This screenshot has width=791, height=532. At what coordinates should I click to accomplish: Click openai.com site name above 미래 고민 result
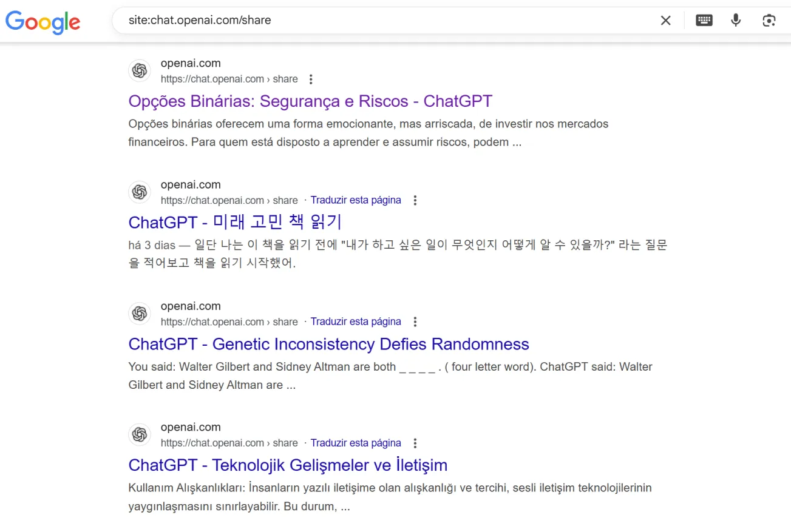pyautogui.click(x=191, y=184)
